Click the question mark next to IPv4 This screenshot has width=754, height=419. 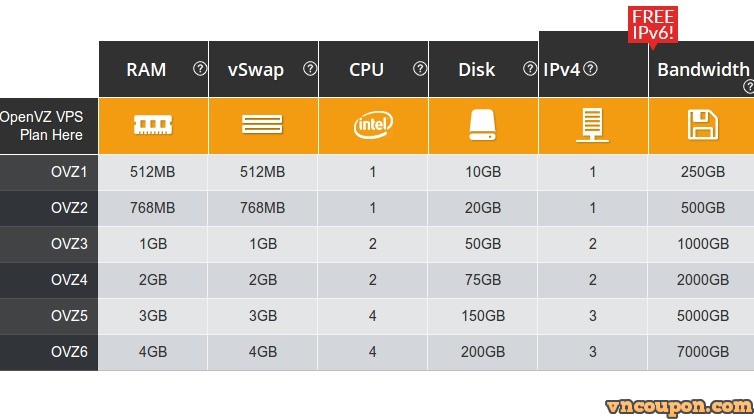(591, 69)
